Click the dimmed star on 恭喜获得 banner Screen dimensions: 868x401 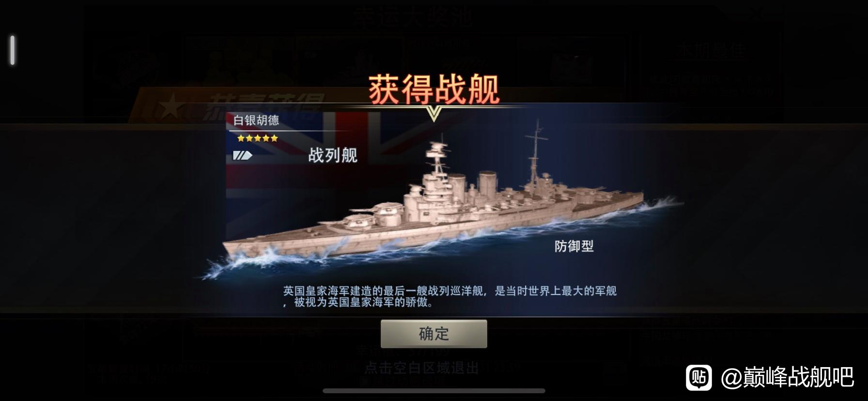(170, 108)
